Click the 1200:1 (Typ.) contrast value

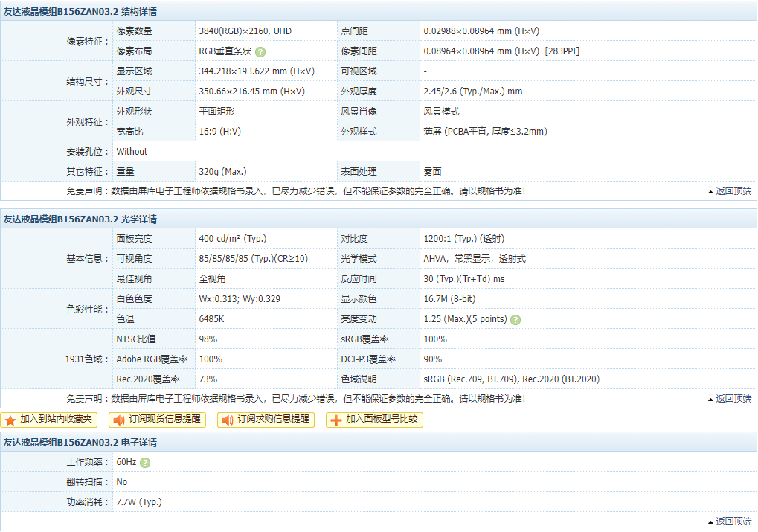point(463,238)
